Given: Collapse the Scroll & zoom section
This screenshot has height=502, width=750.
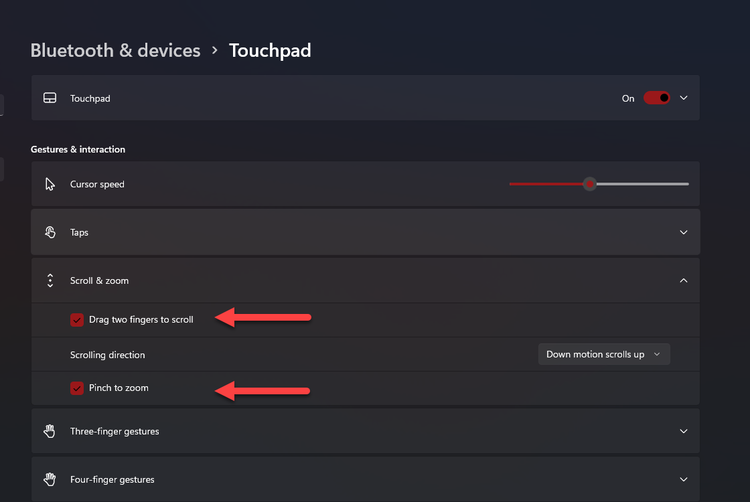Looking at the screenshot, I should coord(684,281).
